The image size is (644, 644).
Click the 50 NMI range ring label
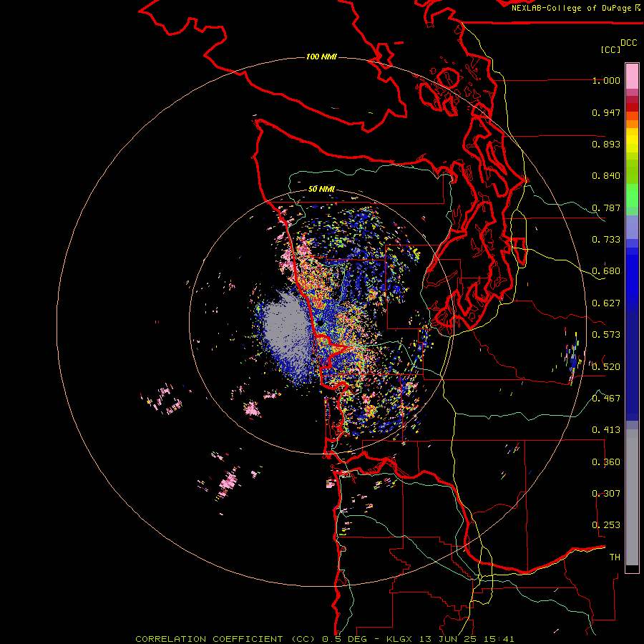(321, 190)
